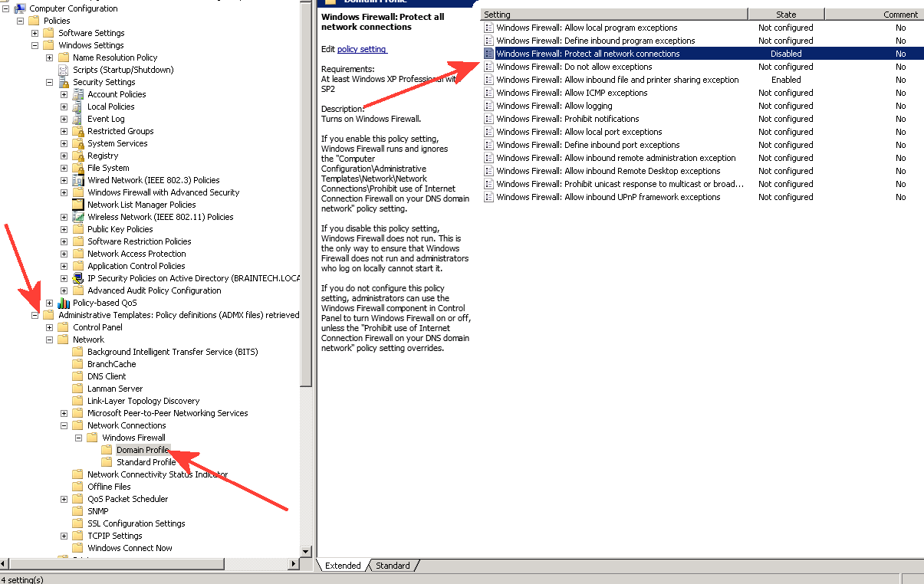
Task: Click tree pane vertical scrollbar down arrow
Action: (306, 551)
